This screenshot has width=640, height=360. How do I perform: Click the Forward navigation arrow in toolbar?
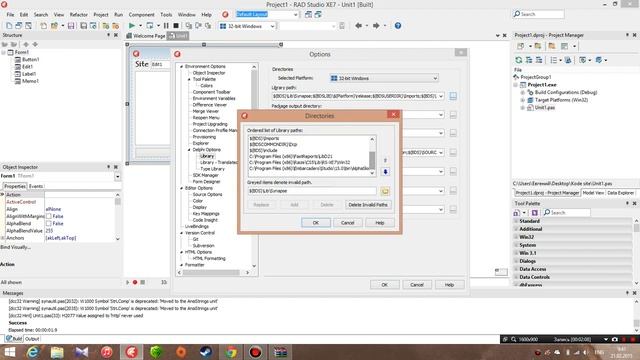(376, 26)
